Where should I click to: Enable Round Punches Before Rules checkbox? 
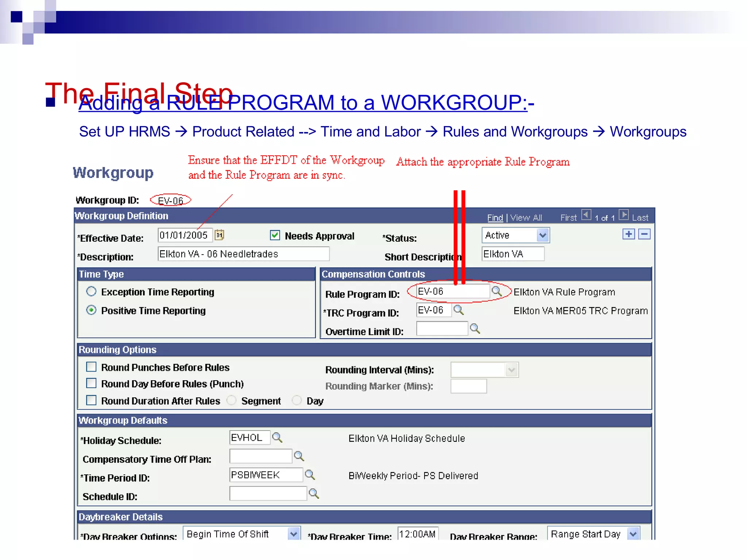91,367
